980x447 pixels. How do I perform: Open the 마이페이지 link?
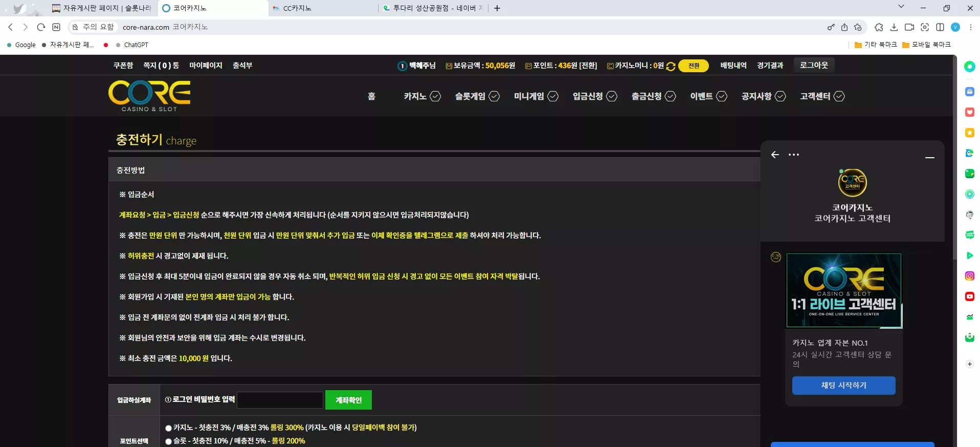tap(206, 66)
